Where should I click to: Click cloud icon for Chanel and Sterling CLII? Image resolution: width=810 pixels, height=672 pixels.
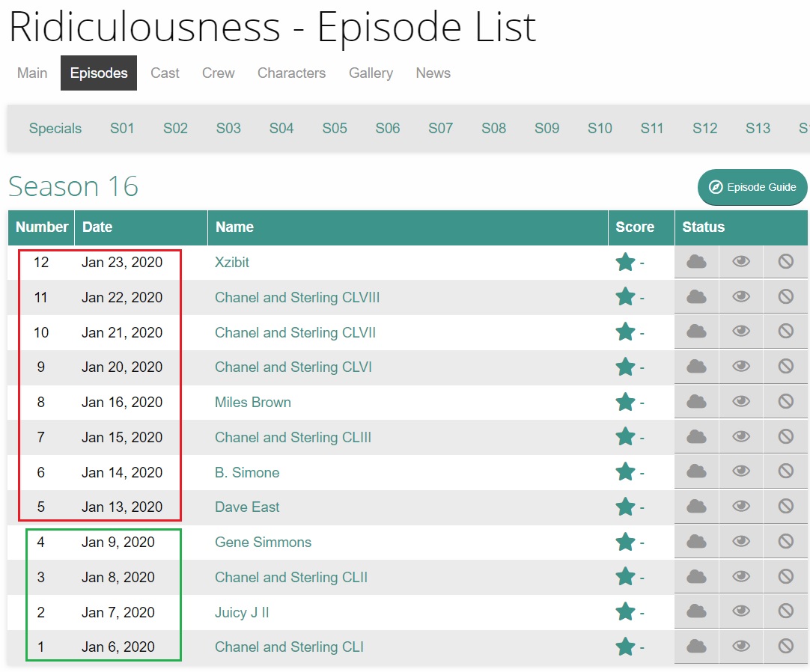point(695,577)
